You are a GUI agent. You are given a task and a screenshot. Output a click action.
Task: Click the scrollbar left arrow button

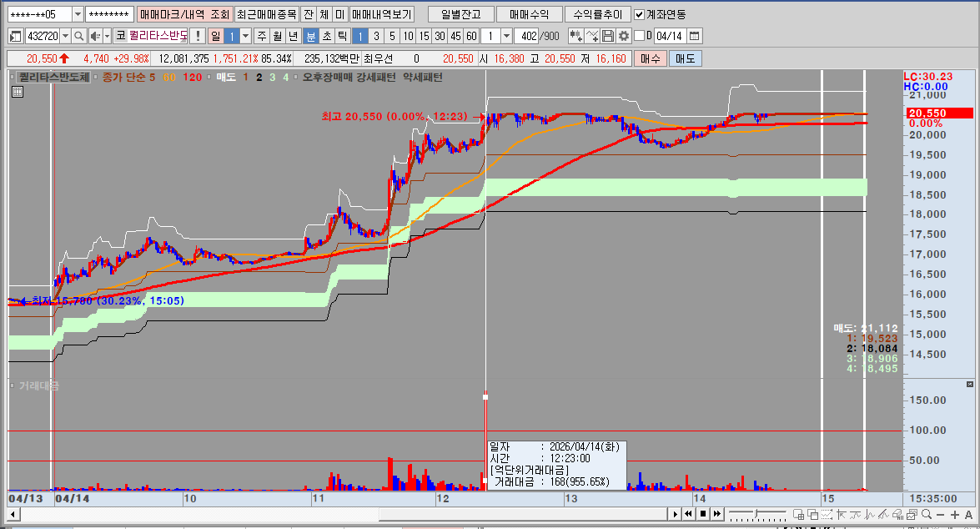tap(13, 515)
